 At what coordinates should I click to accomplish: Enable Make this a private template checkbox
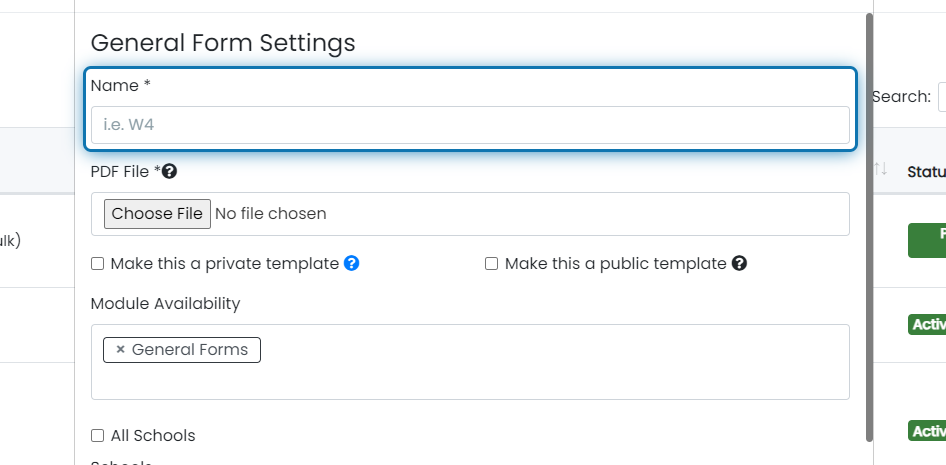point(97,264)
